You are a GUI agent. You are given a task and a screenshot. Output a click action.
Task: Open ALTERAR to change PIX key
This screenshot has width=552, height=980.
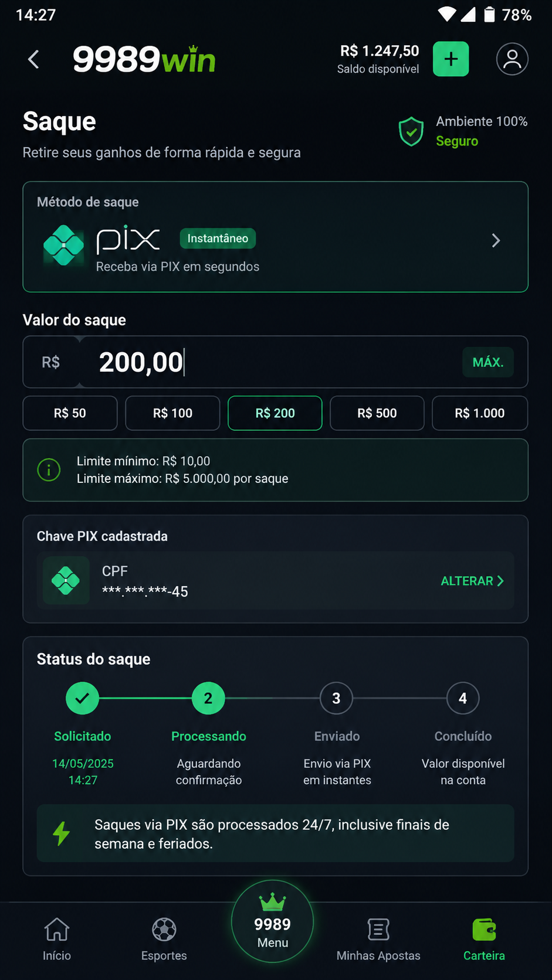tap(472, 581)
